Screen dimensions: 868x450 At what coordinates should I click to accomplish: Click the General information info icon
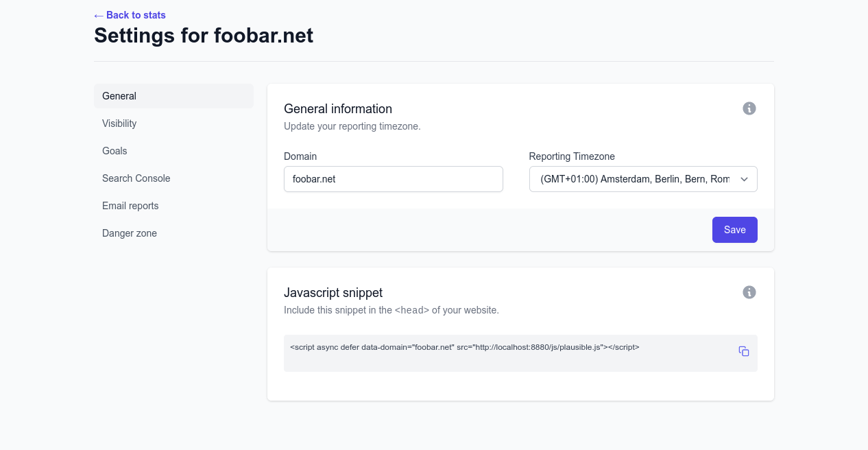coord(749,108)
